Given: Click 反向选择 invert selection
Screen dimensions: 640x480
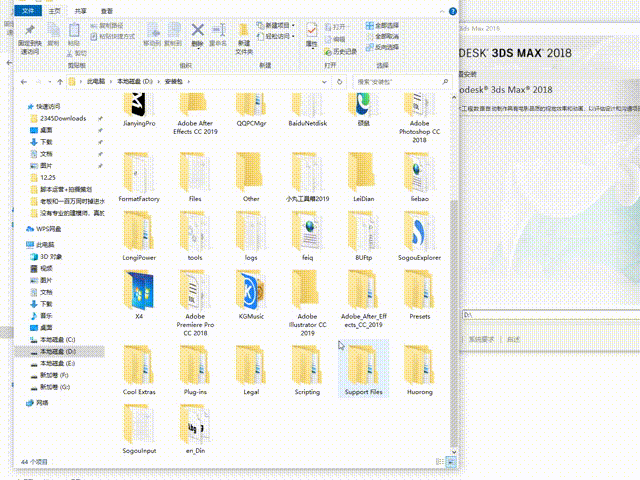Looking at the screenshot, I should [x=382, y=47].
